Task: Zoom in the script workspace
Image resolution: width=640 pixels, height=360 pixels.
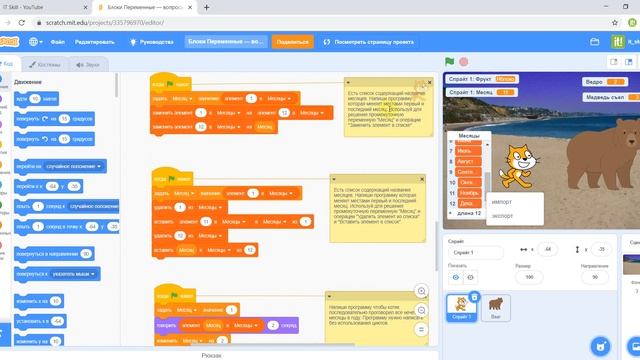Action: [421, 291]
